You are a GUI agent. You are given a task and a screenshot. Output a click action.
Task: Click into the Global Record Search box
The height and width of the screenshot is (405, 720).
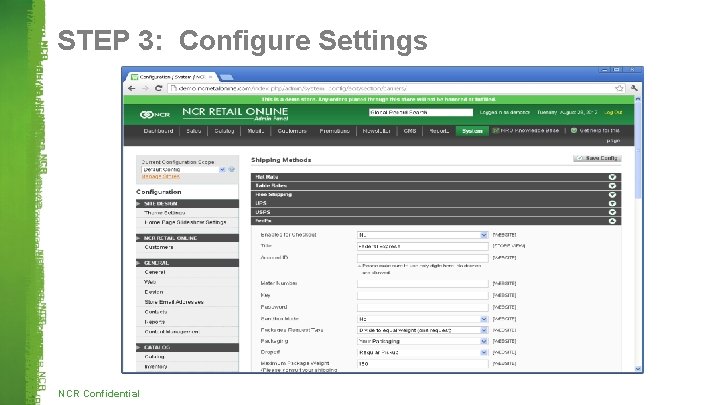421,112
